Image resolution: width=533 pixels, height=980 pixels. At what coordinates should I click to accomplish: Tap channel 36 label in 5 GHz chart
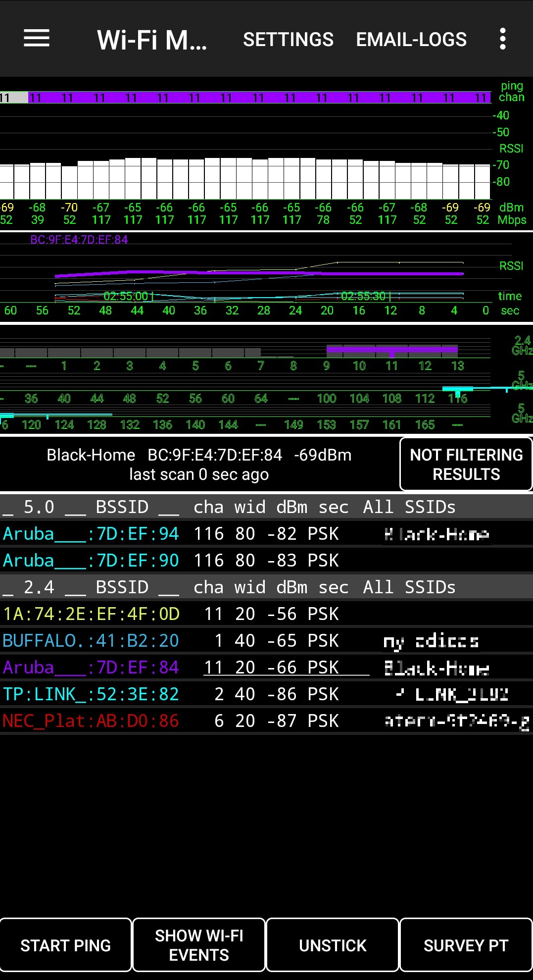(31, 399)
